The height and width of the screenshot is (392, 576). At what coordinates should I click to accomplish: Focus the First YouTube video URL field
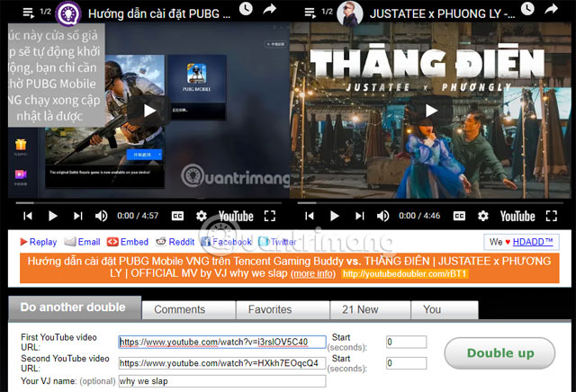(222, 342)
